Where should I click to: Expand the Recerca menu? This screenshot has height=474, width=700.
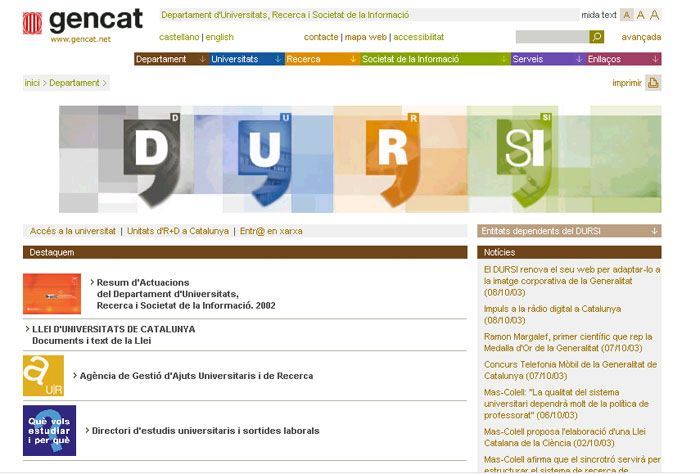click(x=322, y=59)
